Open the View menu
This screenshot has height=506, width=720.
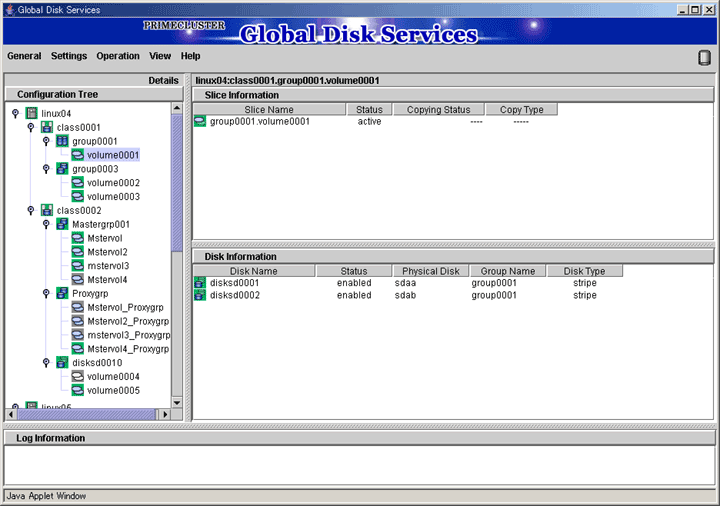[x=160, y=56]
